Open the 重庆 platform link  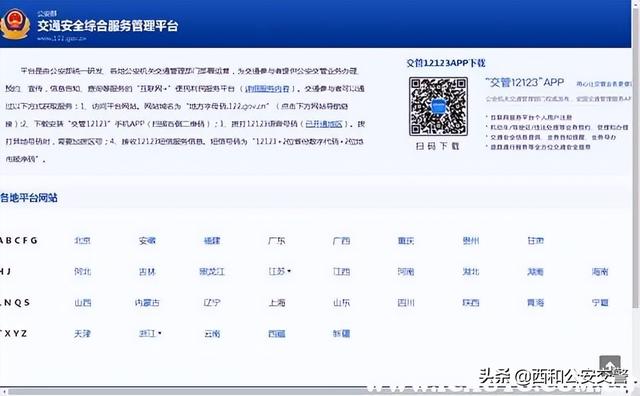[406, 240]
